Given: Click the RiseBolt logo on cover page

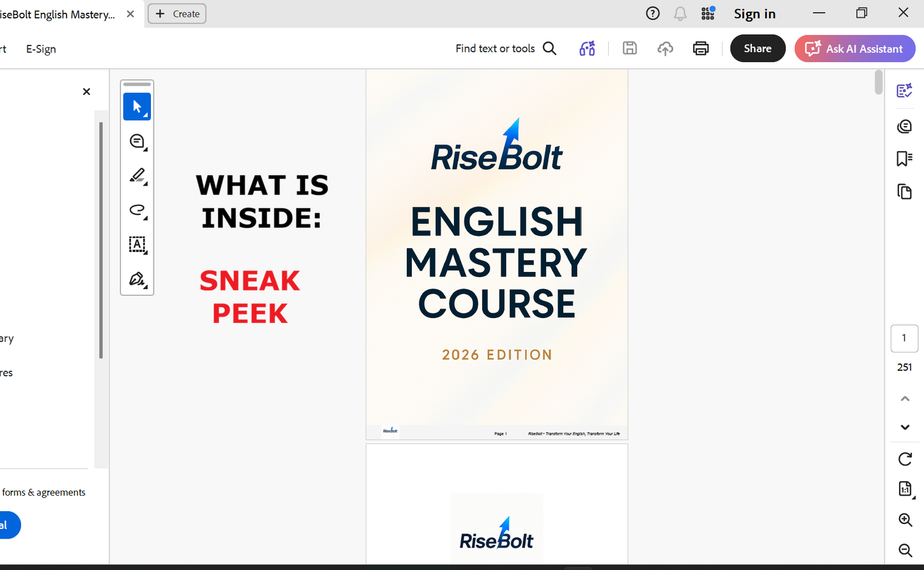Looking at the screenshot, I should (497, 145).
